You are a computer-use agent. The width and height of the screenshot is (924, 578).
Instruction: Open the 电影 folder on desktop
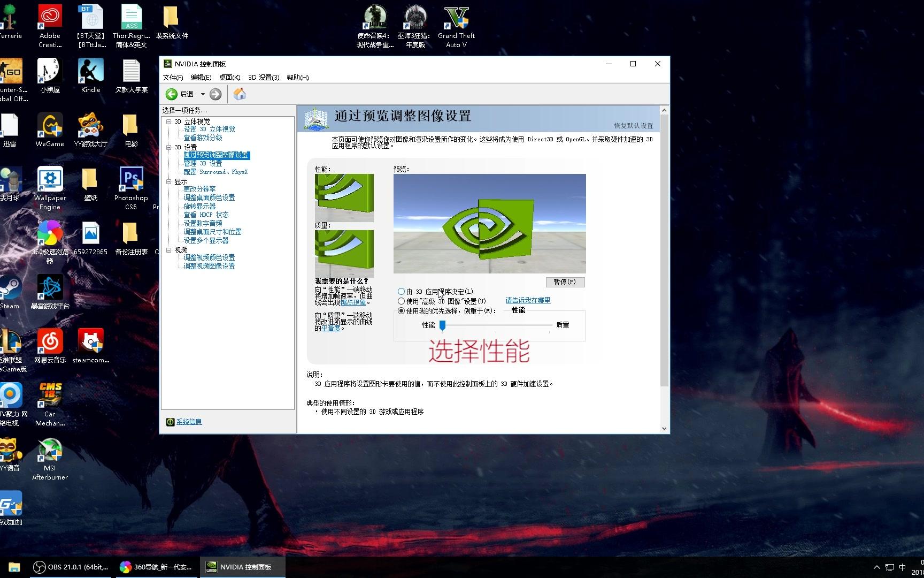point(131,130)
